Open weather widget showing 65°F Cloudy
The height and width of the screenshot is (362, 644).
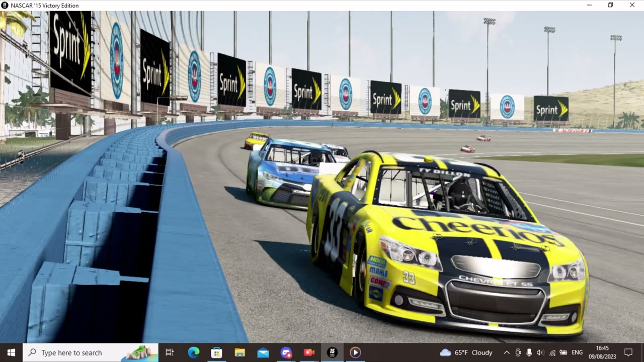click(466, 352)
